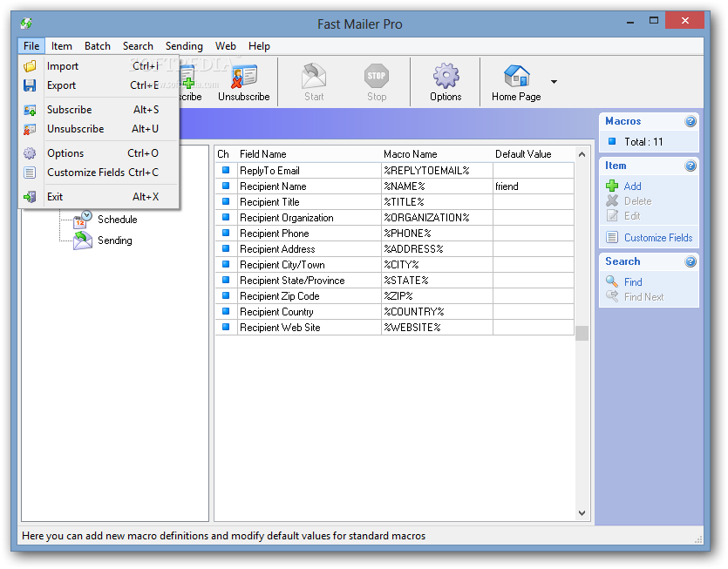
Task: Click the Start sending toolbar icon
Action: click(314, 76)
